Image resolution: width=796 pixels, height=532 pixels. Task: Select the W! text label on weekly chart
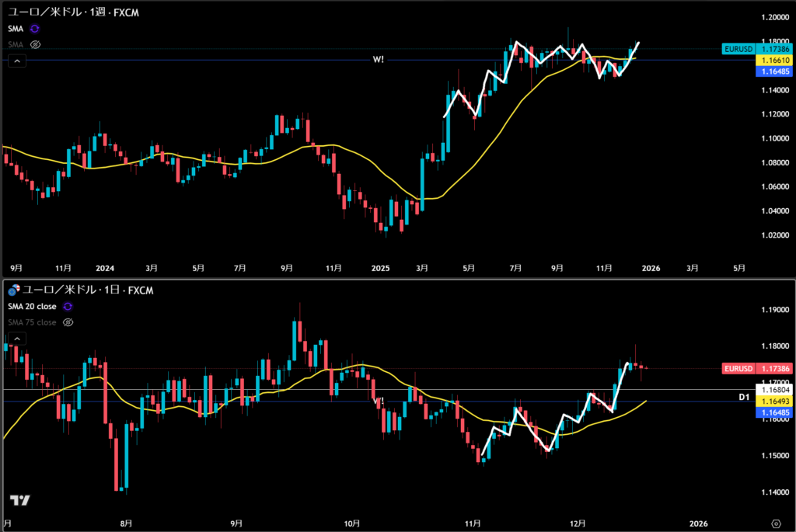[378, 59]
